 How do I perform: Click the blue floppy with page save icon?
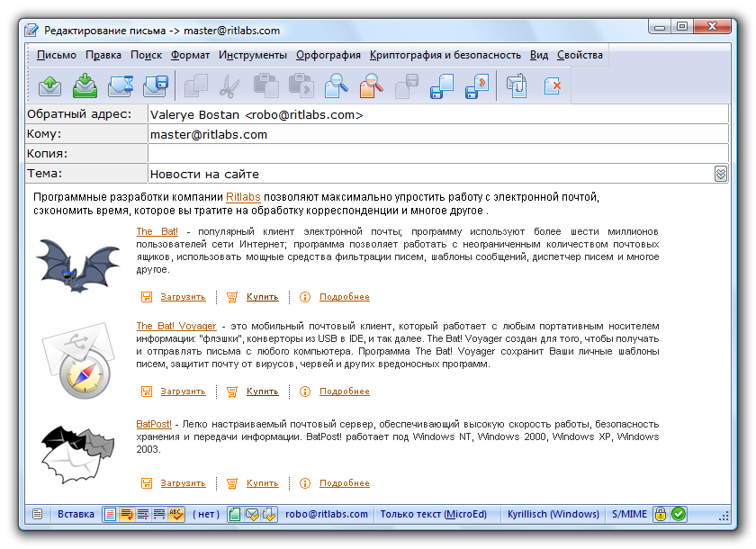point(442,86)
